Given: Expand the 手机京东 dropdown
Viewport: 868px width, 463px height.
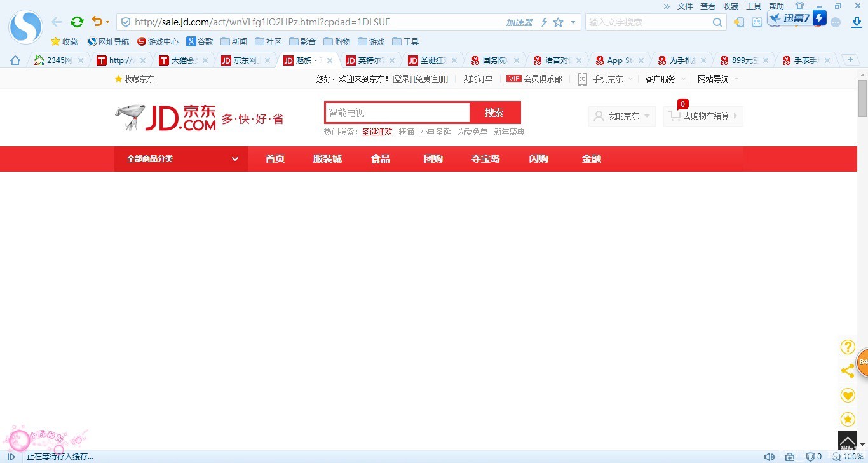Looking at the screenshot, I should 611,78.
